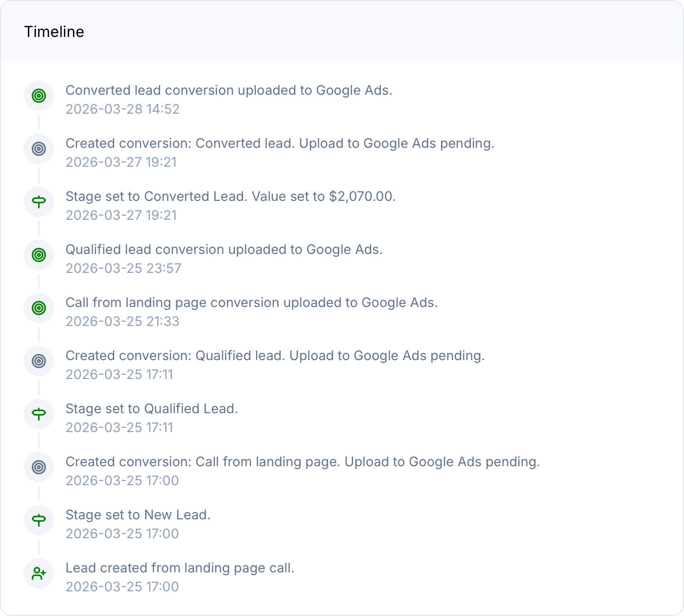Select the person-add icon for Lead created event

pyautogui.click(x=39, y=573)
